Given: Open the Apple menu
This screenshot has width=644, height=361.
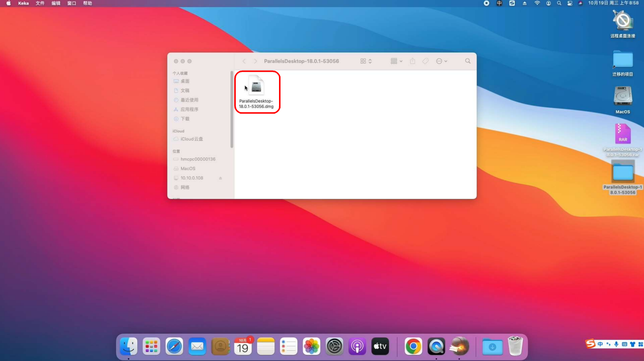Looking at the screenshot, I should (8, 3).
